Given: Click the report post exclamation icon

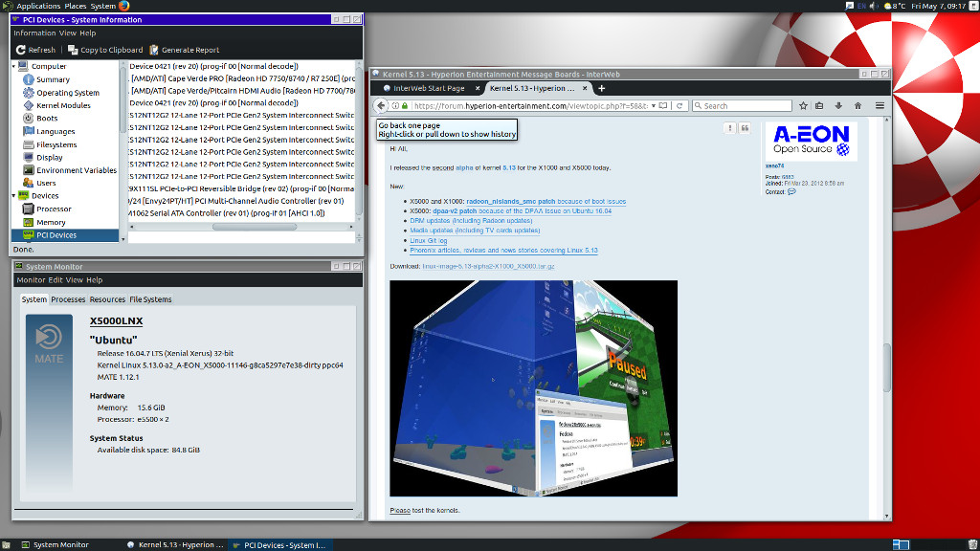Looking at the screenshot, I should (x=729, y=128).
